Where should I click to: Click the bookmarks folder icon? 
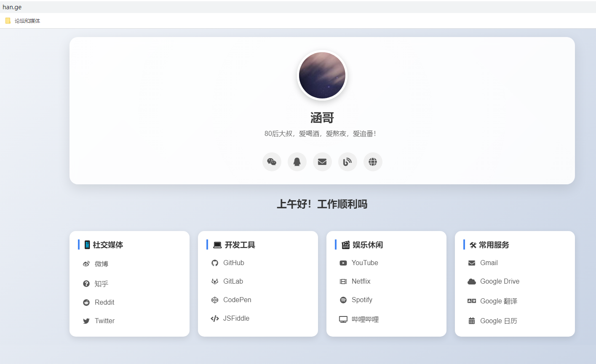point(8,21)
